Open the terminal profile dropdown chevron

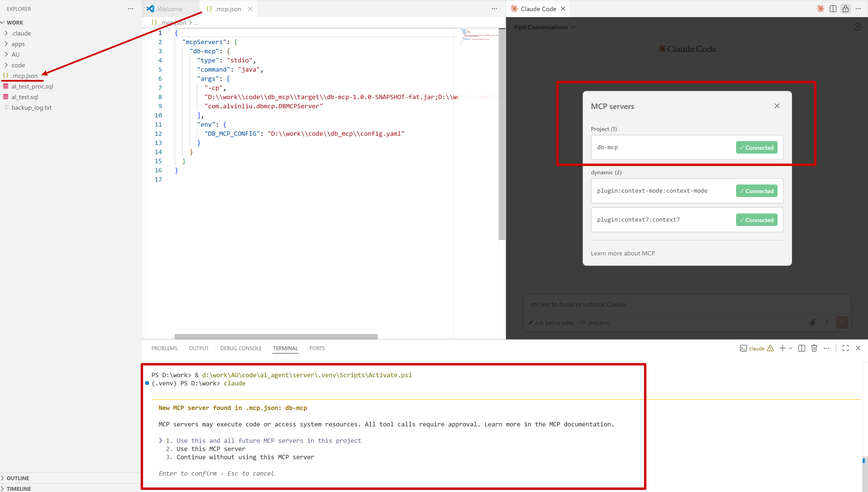pos(790,348)
